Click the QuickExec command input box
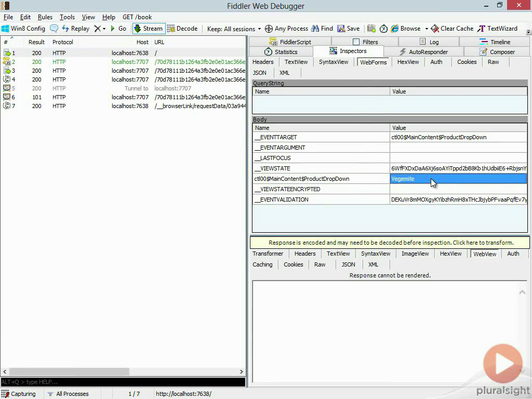Image resolution: width=532 pixels, height=399 pixels. point(123,382)
